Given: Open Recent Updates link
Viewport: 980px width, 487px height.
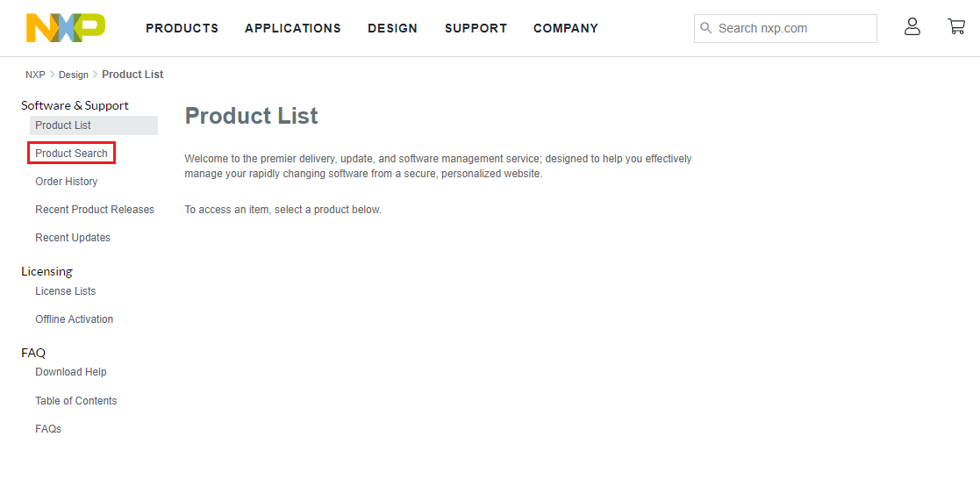Looking at the screenshot, I should (73, 238).
